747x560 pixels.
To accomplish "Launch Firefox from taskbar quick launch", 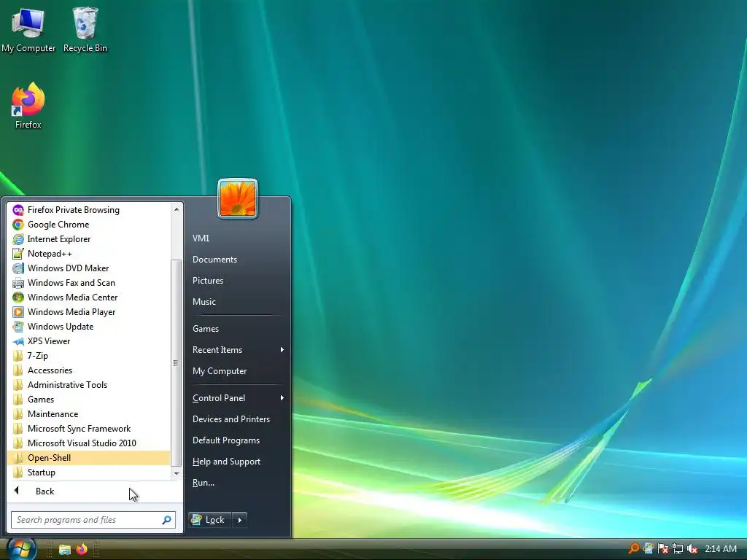I will click(82, 549).
